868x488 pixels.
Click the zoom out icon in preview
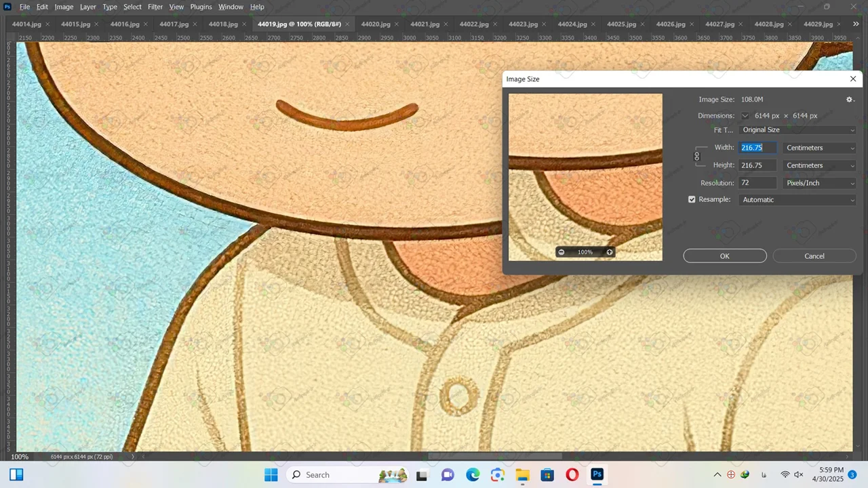(x=561, y=252)
